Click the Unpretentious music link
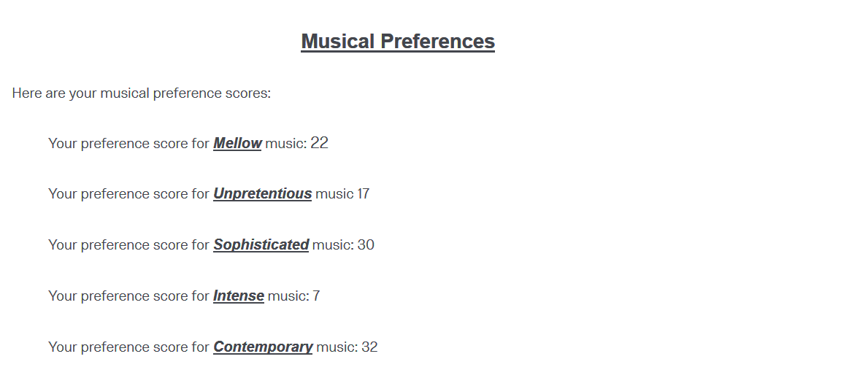 pyautogui.click(x=262, y=194)
